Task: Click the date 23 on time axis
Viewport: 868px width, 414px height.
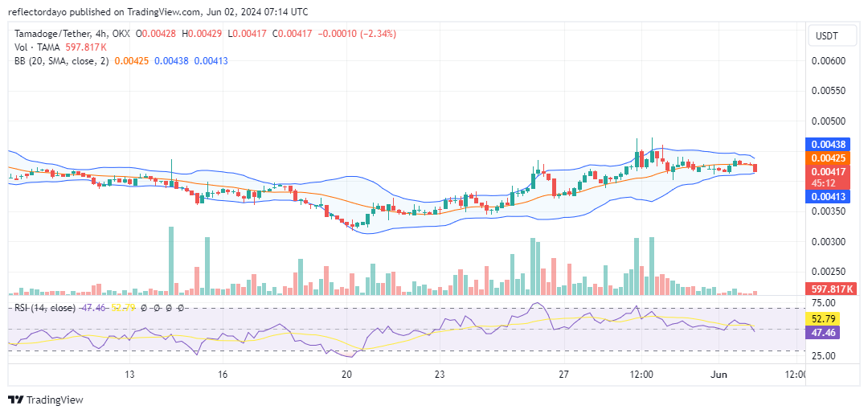Action: (440, 375)
